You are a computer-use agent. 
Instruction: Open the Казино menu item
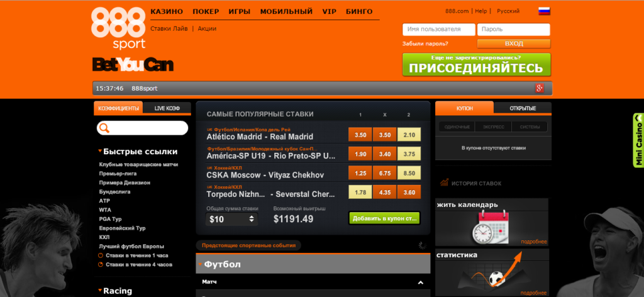click(167, 11)
